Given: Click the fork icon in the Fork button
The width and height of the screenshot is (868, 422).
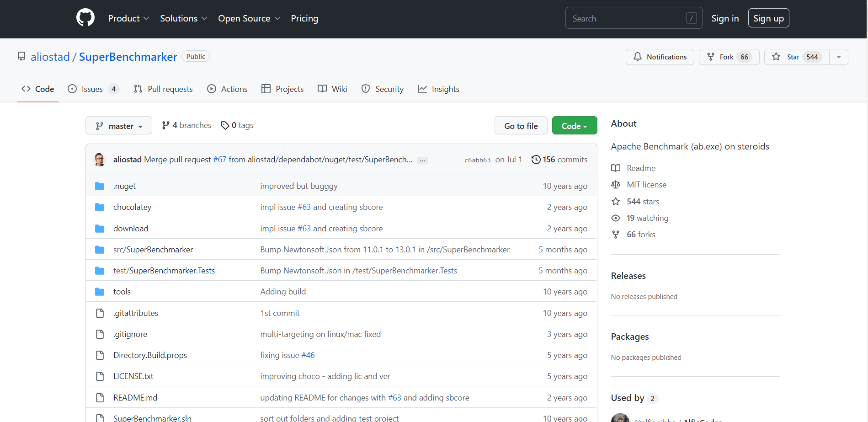Looking at the screenshot, I should pyautogui.click(x=711, y=57).
